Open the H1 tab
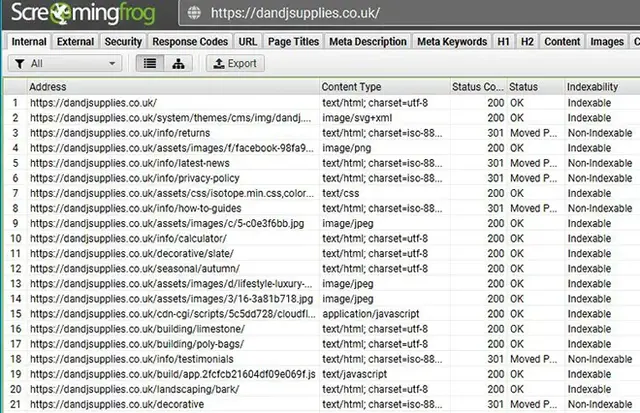This screenshot has width=640, height=413. pos(503,42)
